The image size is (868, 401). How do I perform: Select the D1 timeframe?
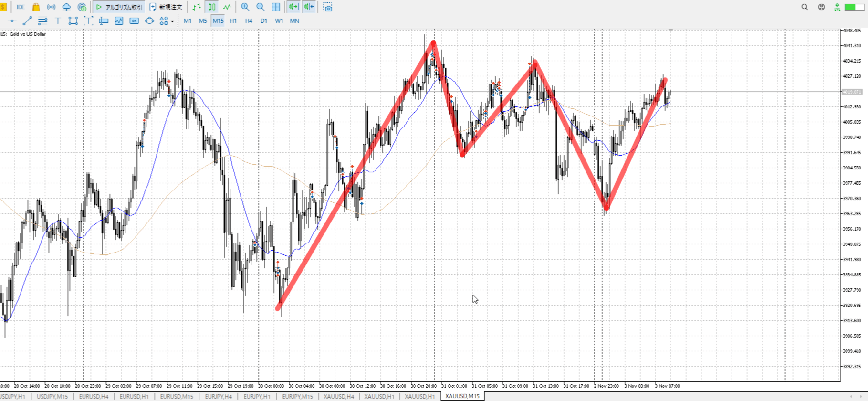[x=264, y=21]
